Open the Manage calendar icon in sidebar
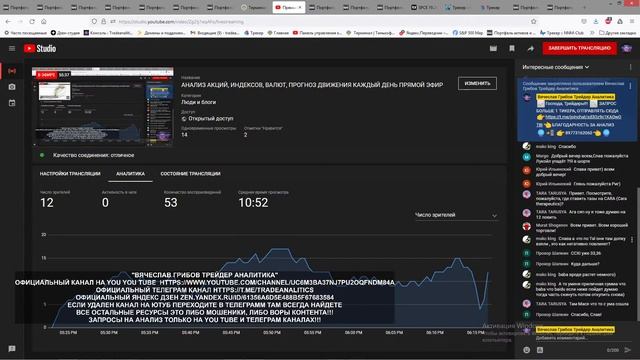 (x=12, y=103)
